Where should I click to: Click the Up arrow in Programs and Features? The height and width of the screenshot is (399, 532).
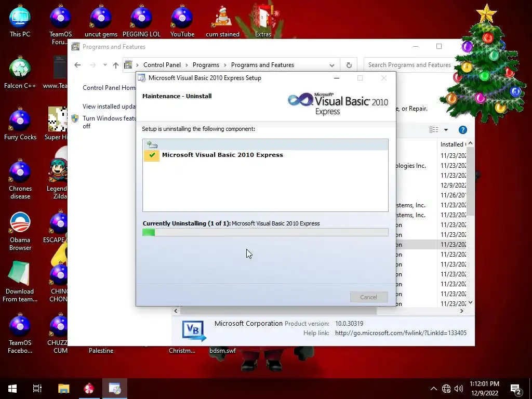(116, 65)
